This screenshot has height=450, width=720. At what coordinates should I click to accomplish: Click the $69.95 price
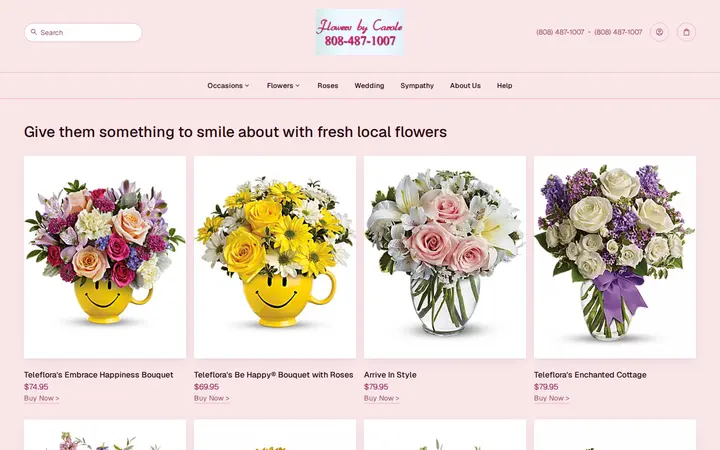pyautogui.click(x=206, y=387)
